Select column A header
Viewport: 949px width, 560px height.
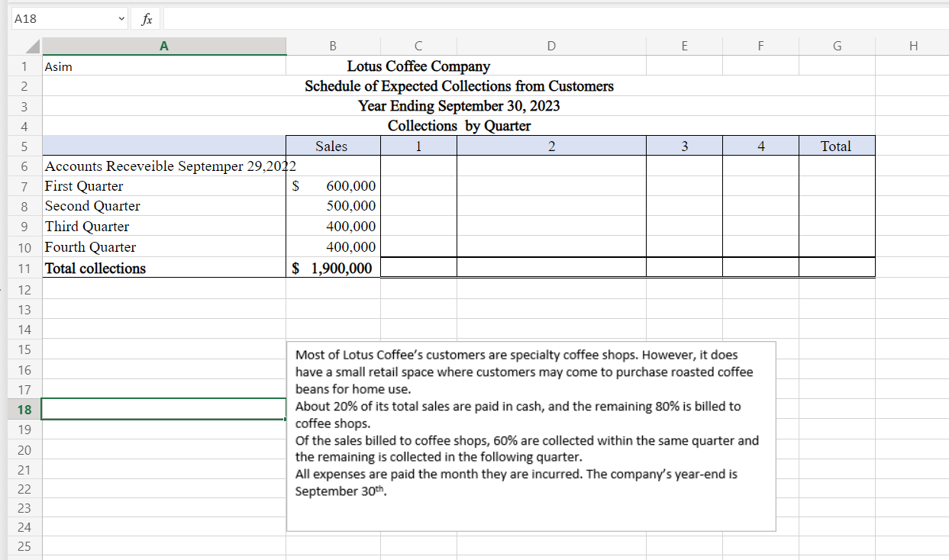[x=163, y=47]
